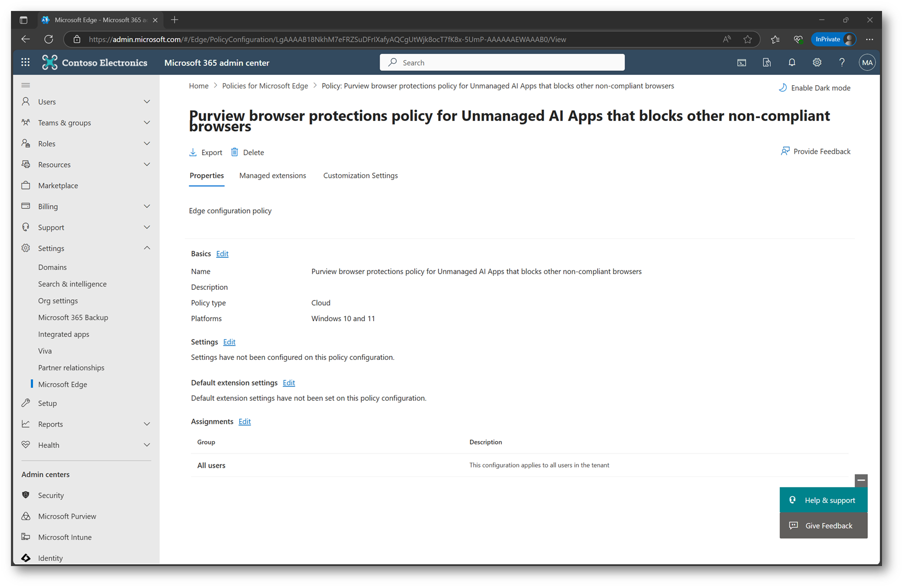904x588 pixels.
Task: Open Cloud Shell icon in header
Action: pyautogui.click(x=741, y=62)
